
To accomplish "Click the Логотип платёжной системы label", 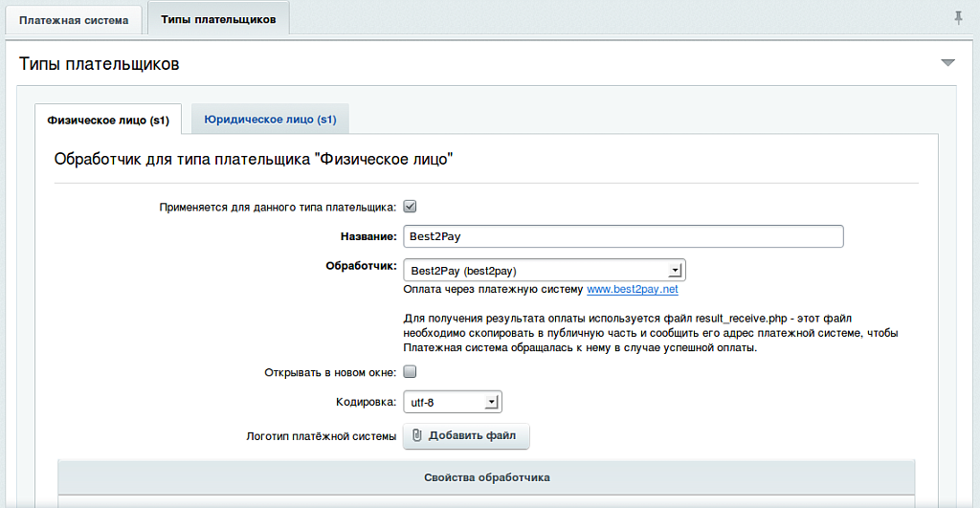I will point(322,436).
